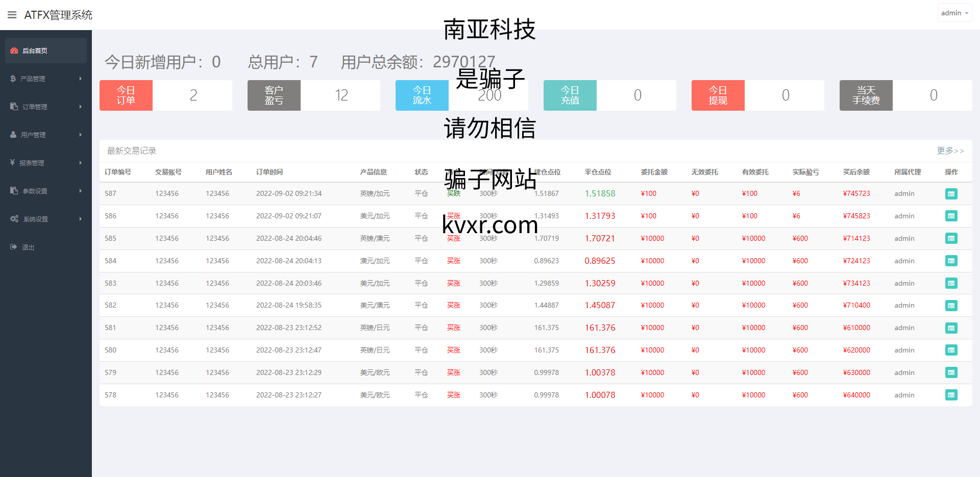Click the 退出 logout icon
The width and height of the screenshot is (980, 477).
coord(14,247)
